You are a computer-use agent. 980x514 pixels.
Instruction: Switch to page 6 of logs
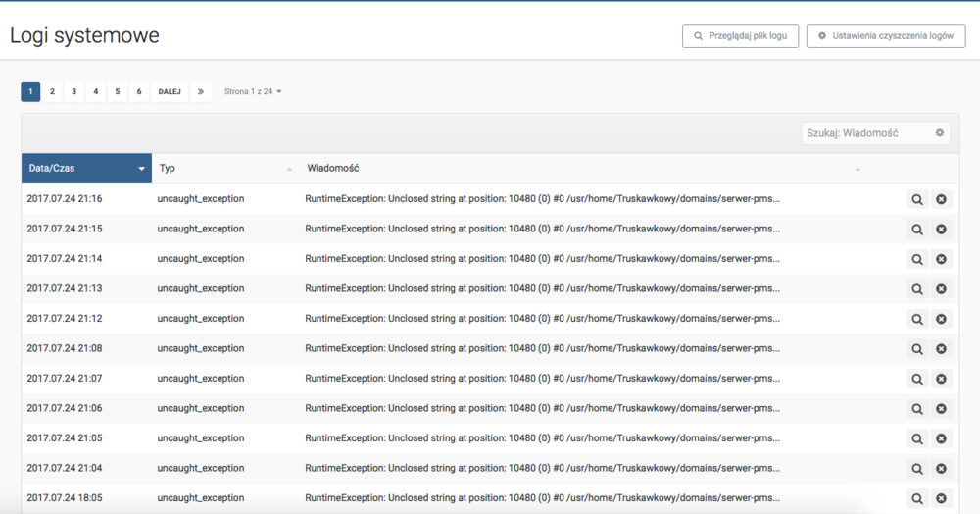tap(138, 91)
